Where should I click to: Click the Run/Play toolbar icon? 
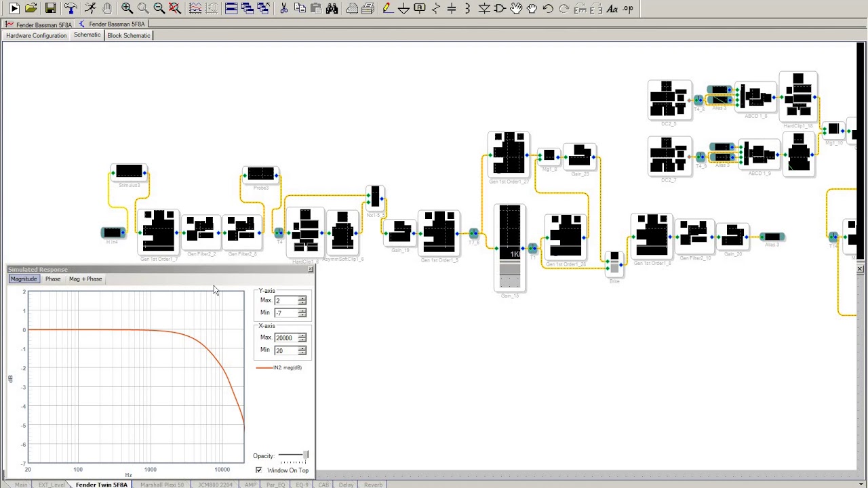14,8
